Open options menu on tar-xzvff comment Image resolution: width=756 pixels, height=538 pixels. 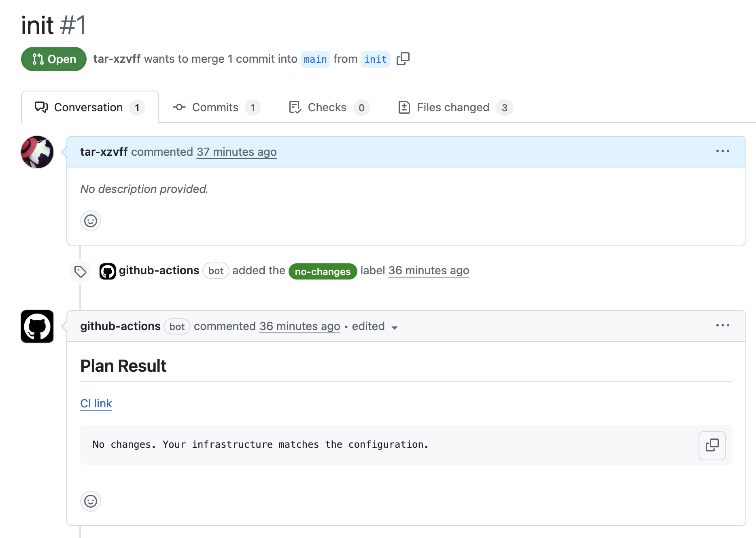722,151
